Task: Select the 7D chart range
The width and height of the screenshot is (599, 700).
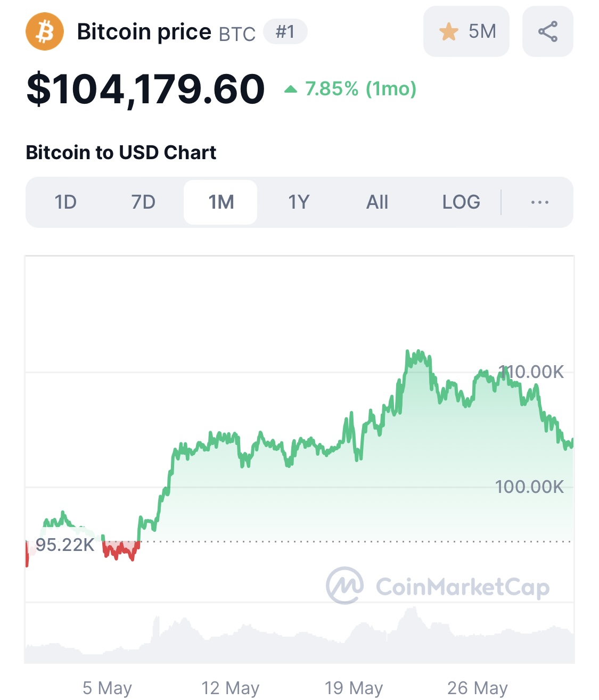Action: tap(143, 202)
